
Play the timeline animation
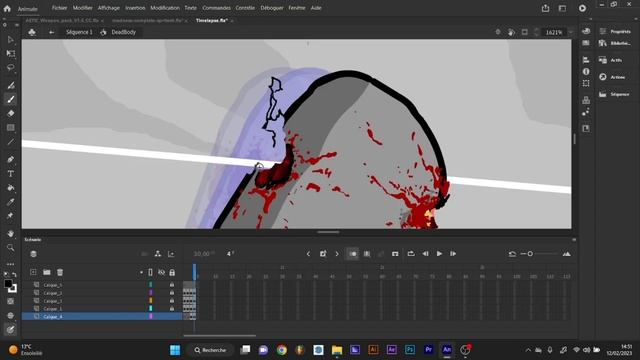(439, 254)
